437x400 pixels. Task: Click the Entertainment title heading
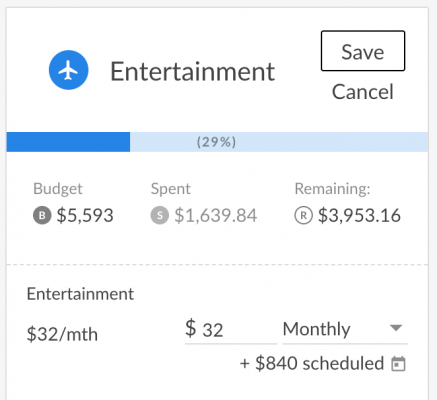click(x=192, y=71)
